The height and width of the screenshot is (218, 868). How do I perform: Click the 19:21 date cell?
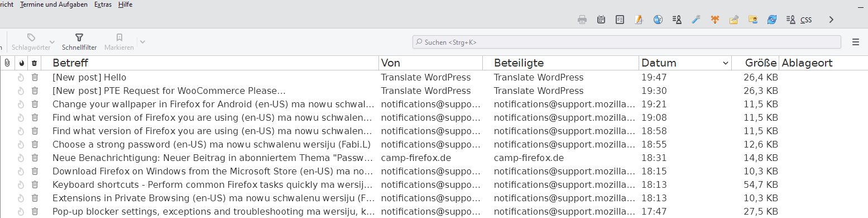pyautogui.click(x=654, y=104)
